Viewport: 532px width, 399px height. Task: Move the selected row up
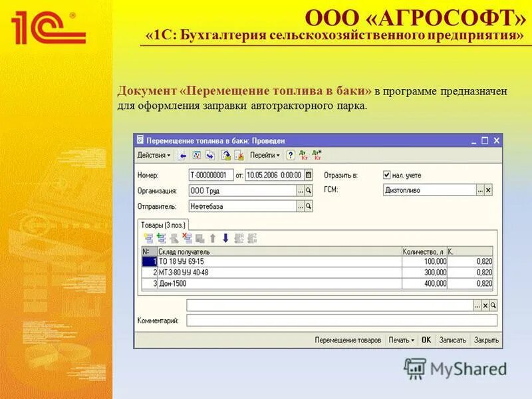(211, 238)
